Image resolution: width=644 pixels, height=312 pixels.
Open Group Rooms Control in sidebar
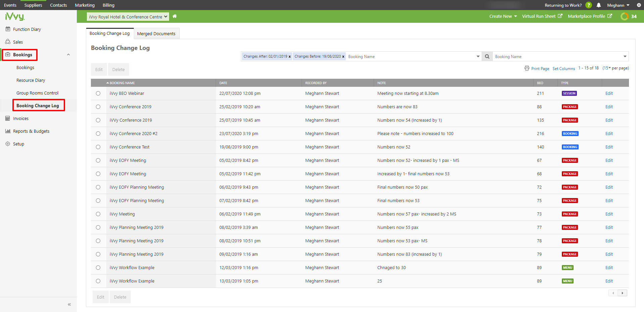click(37, 93)
